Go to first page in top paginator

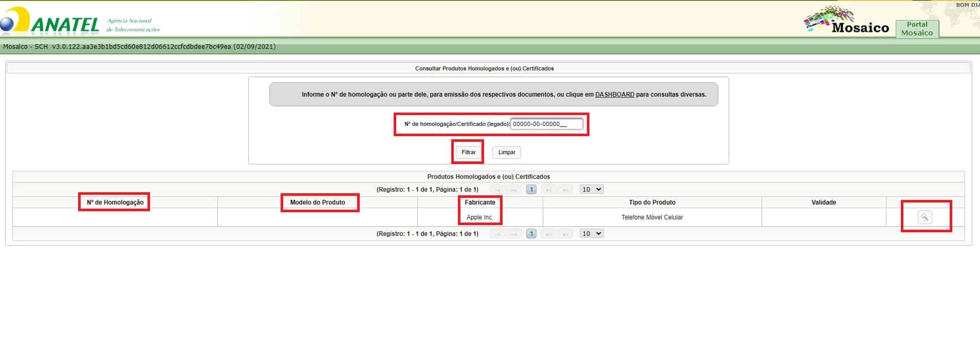tap(497, 190)
